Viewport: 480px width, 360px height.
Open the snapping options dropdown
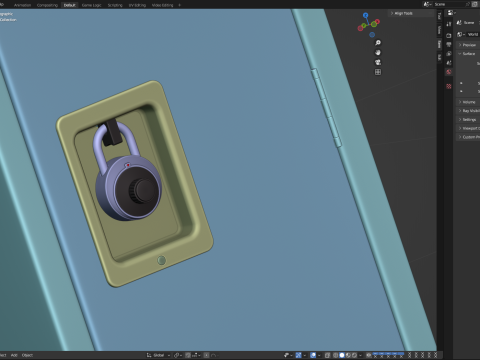tap(195, 355)
